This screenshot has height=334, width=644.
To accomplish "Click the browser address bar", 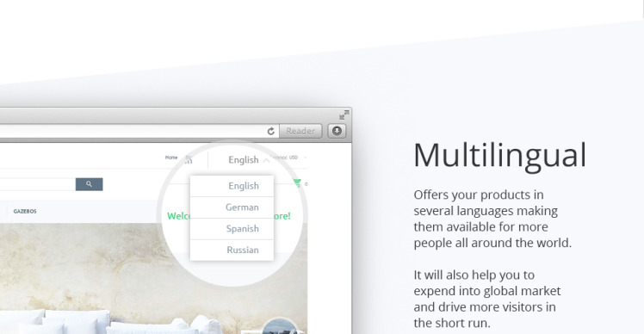I will 133,131.
